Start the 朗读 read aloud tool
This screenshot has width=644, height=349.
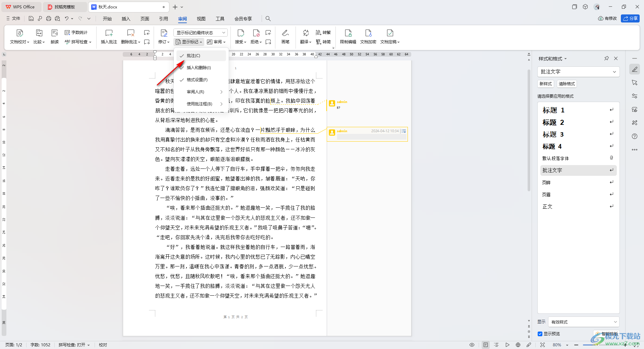coord(55,37)
